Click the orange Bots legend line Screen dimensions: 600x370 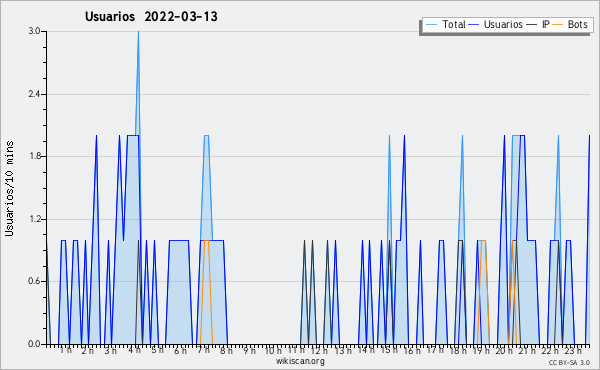point(558,25)
